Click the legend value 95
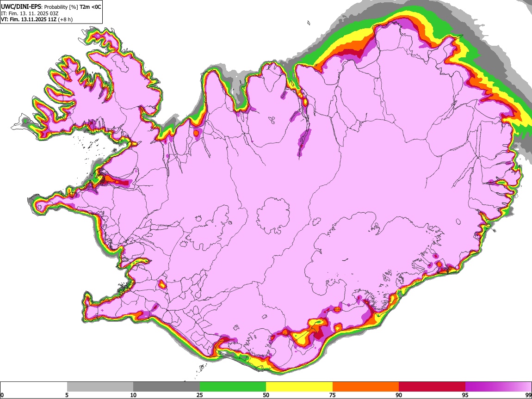This screenshot has height=399, width=532. (x=465, y=395)
